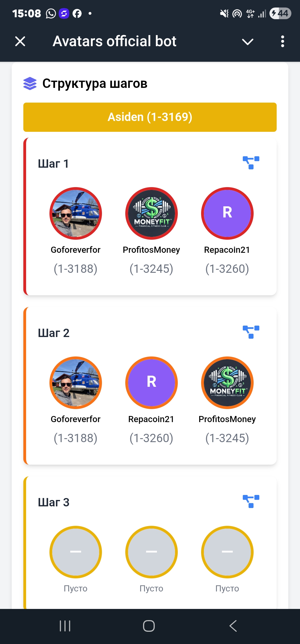300x644 pixels.
Task: Open the tree structure icon for Шаг 3
Action: point(251,501)
